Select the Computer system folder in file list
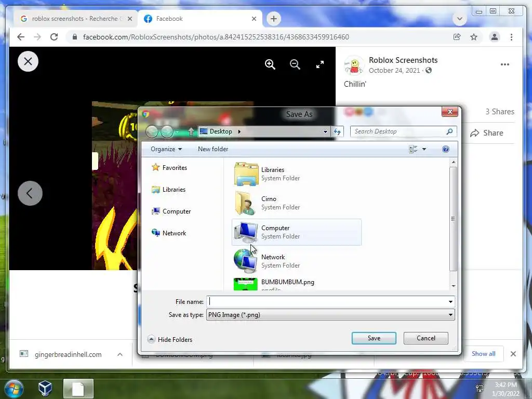This screenshot has width=532, height=399. tap(297, 232)
